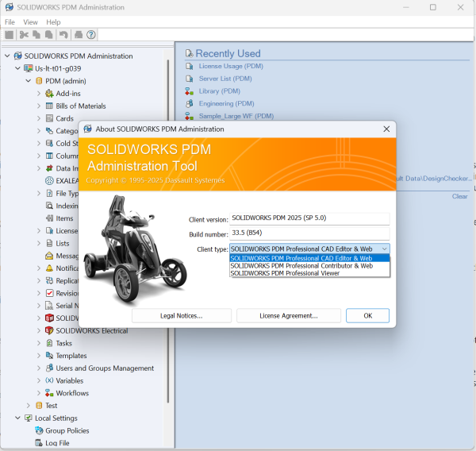Click the Log File icon
476x451 pixels.
coord(39,443)
